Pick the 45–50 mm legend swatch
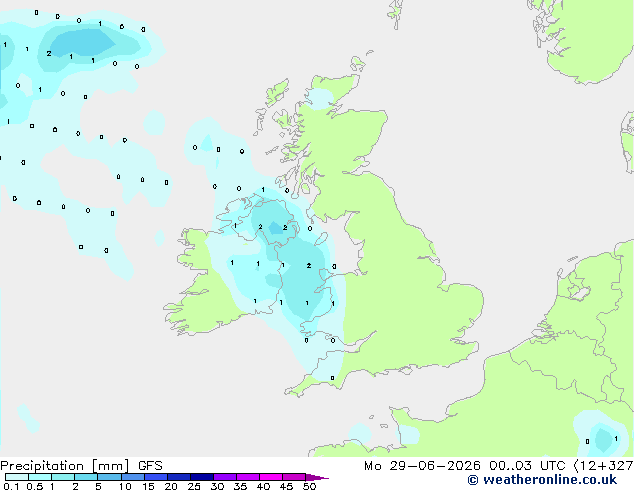This screenshot has width=634, height=490. point(294,477)
